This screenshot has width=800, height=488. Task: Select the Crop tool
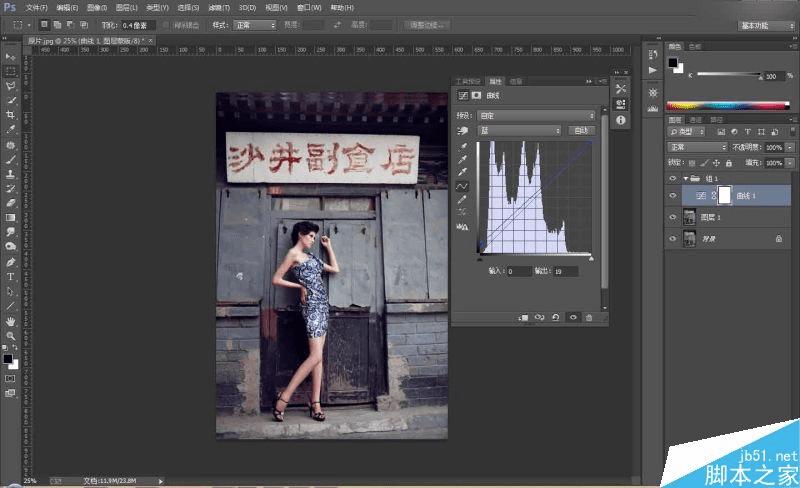point(11,115)
